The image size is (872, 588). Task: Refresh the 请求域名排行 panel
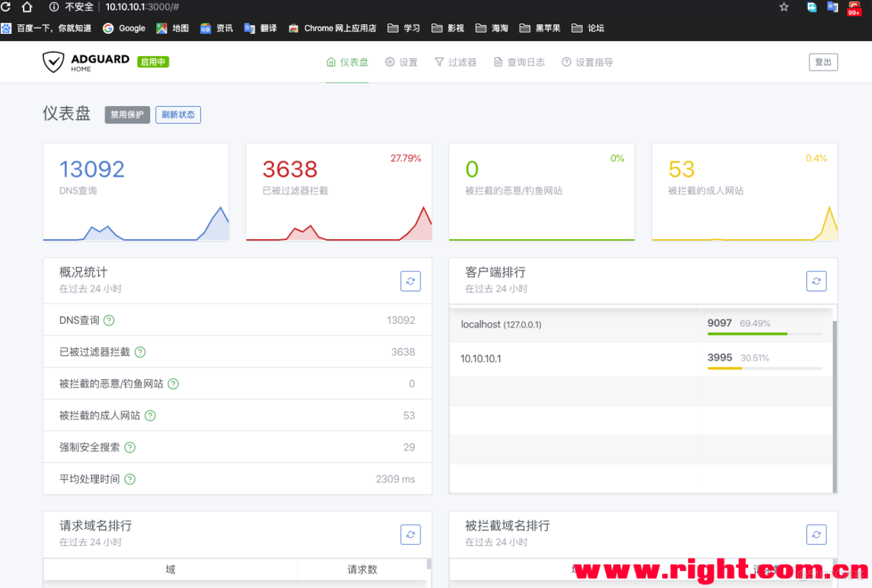pyautogui.click(x=410, y=534)
